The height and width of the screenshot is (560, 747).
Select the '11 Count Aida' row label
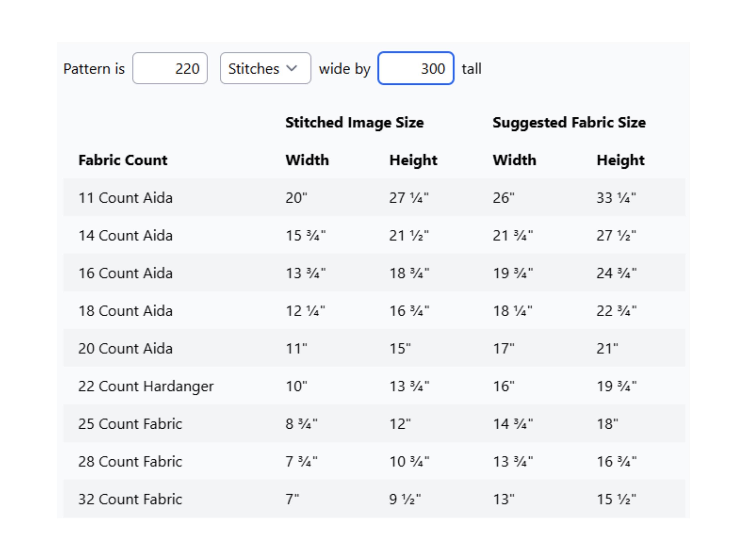coord(125,198)
